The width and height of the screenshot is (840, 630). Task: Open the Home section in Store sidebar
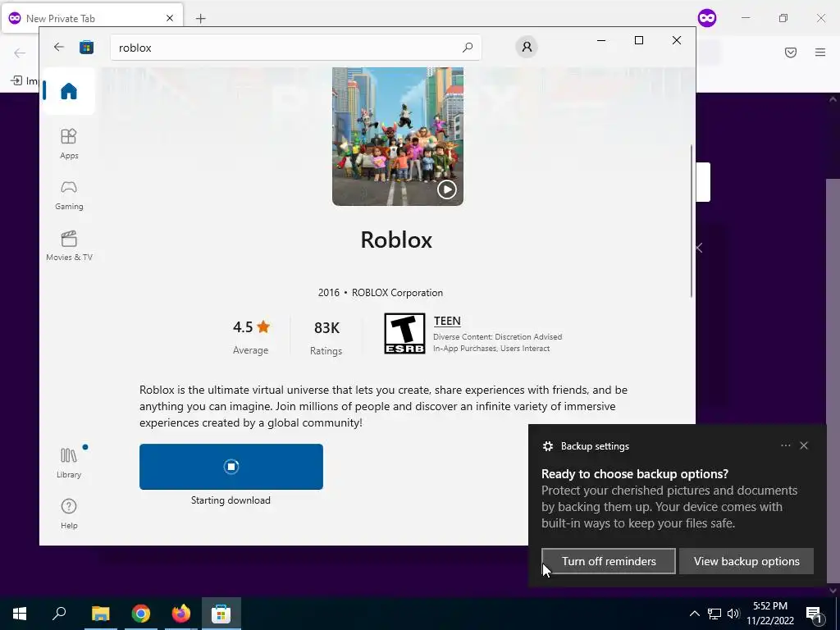(69, 91)
